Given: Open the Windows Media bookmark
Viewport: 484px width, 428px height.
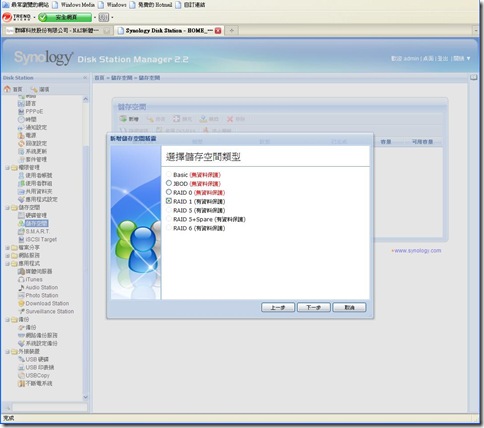Looking at the screenshot, I should coord(74,5).
